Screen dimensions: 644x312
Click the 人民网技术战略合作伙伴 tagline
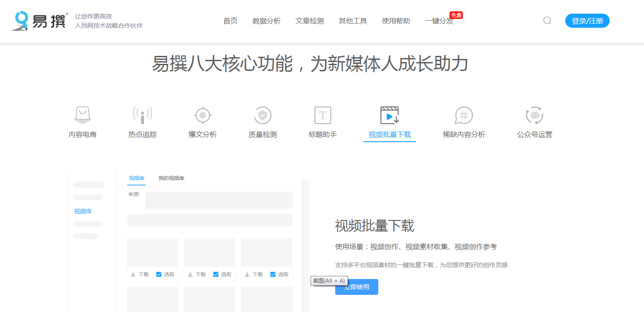click(109, 26)
